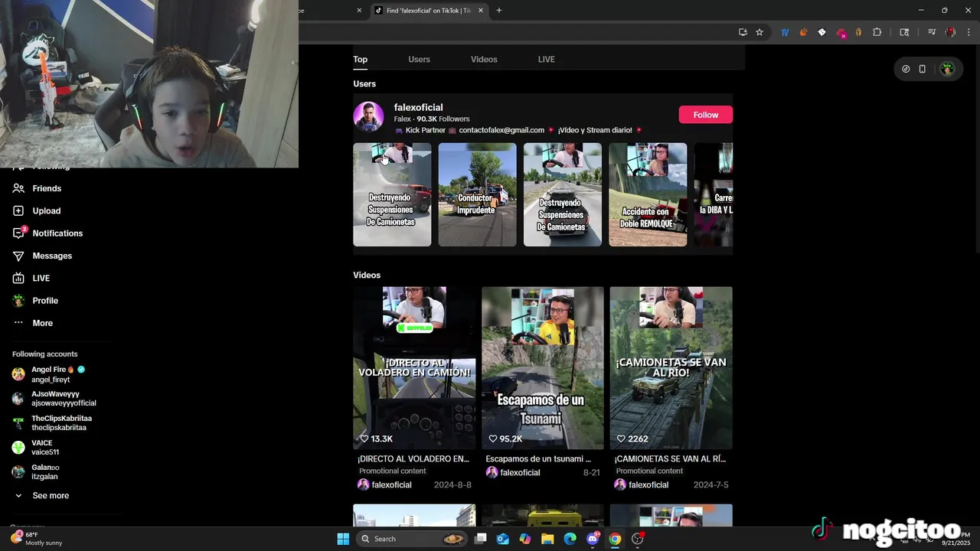The width and height of the screenshot is (980, 551).
Task: Switch to the Videos results tab
Action: [484, 60]
